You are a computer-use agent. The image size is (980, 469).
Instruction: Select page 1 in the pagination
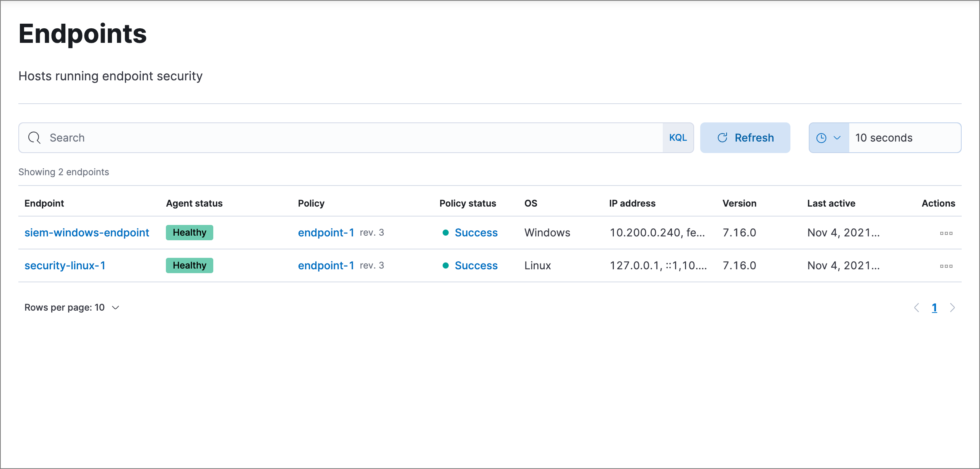coord(935,307)
